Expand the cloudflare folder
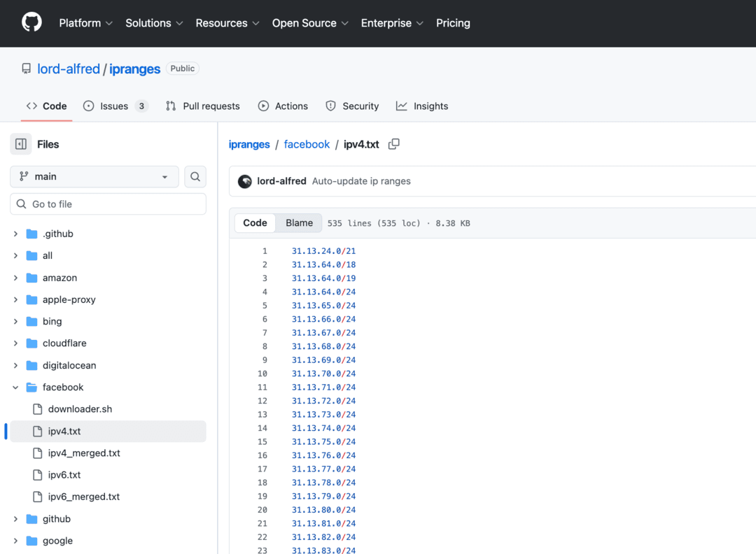 click(15, 343)
